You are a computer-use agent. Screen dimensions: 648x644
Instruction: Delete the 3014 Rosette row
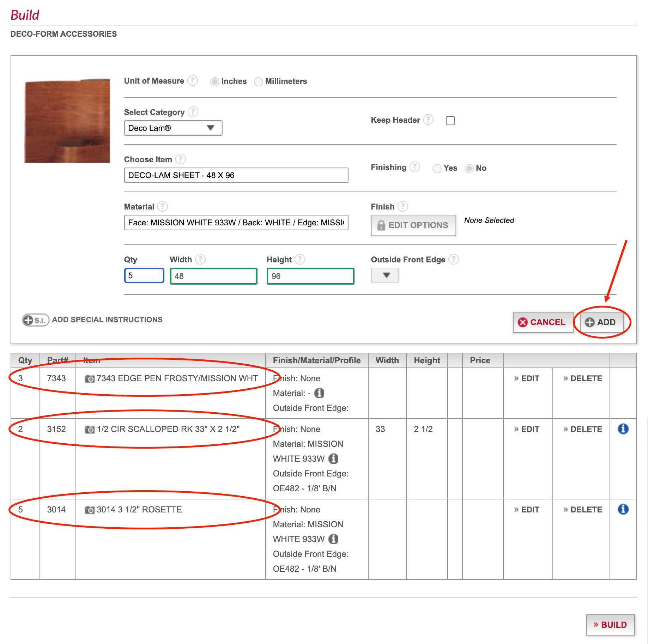click(x=583, y=510)
